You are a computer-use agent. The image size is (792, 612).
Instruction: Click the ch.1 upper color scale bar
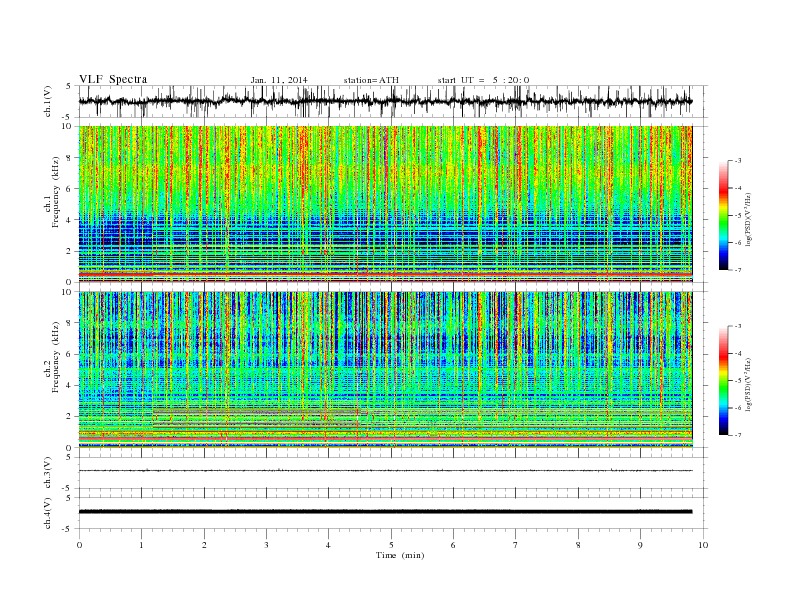tap(723, 215)
